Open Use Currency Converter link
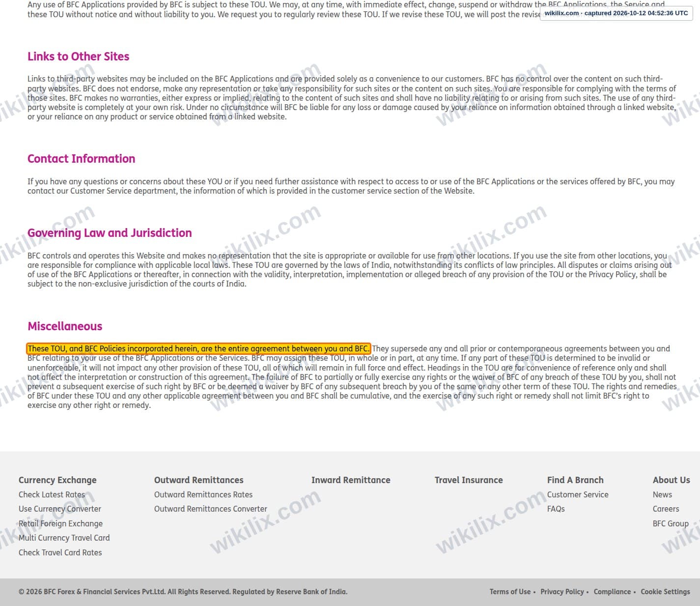Screen dimensions: 700x606 pyautogui.click(x=60, y=509)
